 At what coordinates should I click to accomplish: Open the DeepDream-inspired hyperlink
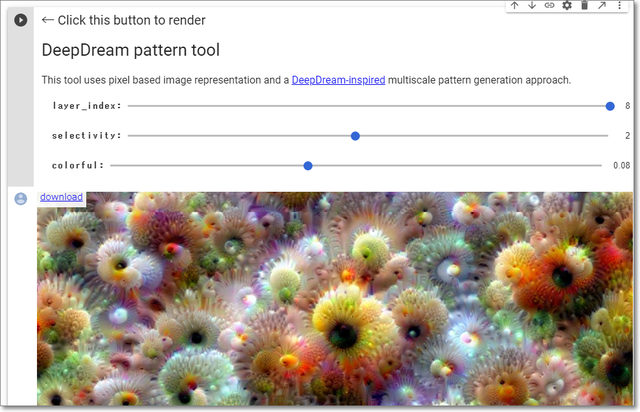tap(338, 80)
